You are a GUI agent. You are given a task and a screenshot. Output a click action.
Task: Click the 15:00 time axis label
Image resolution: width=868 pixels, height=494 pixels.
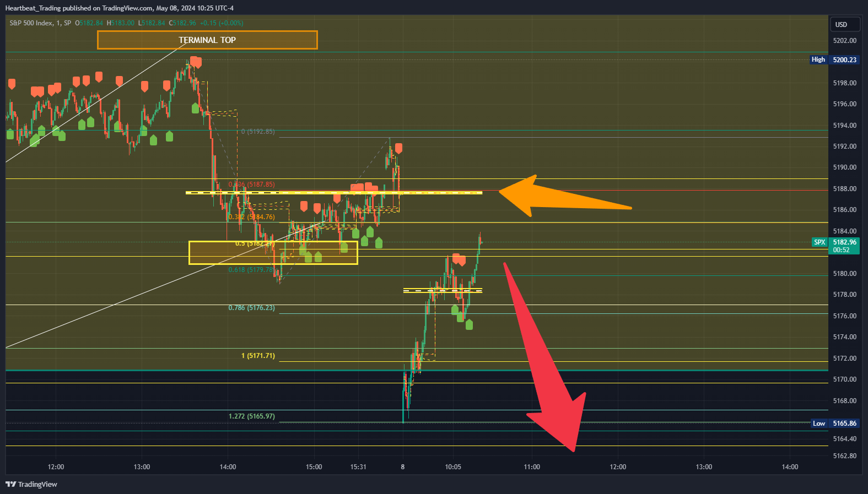pos(314,467)
